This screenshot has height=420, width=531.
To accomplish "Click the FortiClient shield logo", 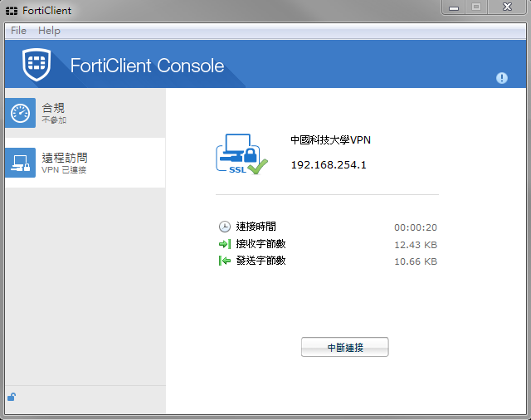I will tap(37, 65).
